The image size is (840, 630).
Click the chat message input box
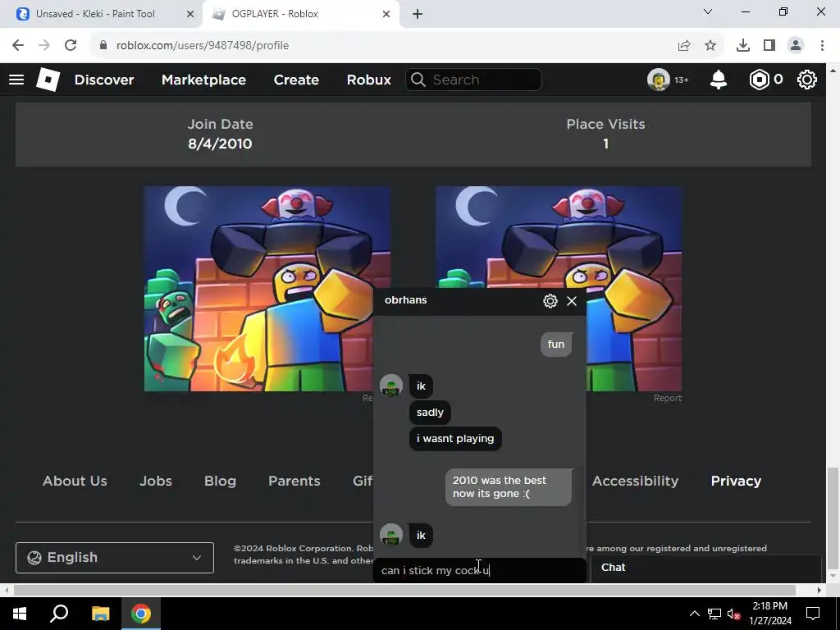tap(479, 571)
